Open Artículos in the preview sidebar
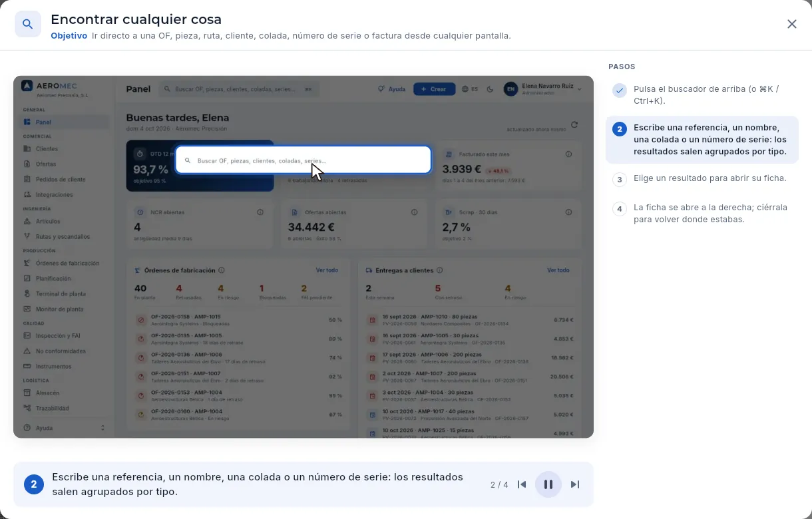This screenshot has width=812, height=519. pyautogui.click(x=65, y=222)
